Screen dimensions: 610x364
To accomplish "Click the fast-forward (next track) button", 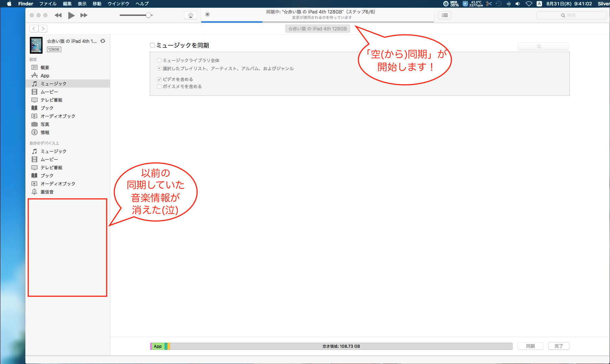I will click(84, 15).
